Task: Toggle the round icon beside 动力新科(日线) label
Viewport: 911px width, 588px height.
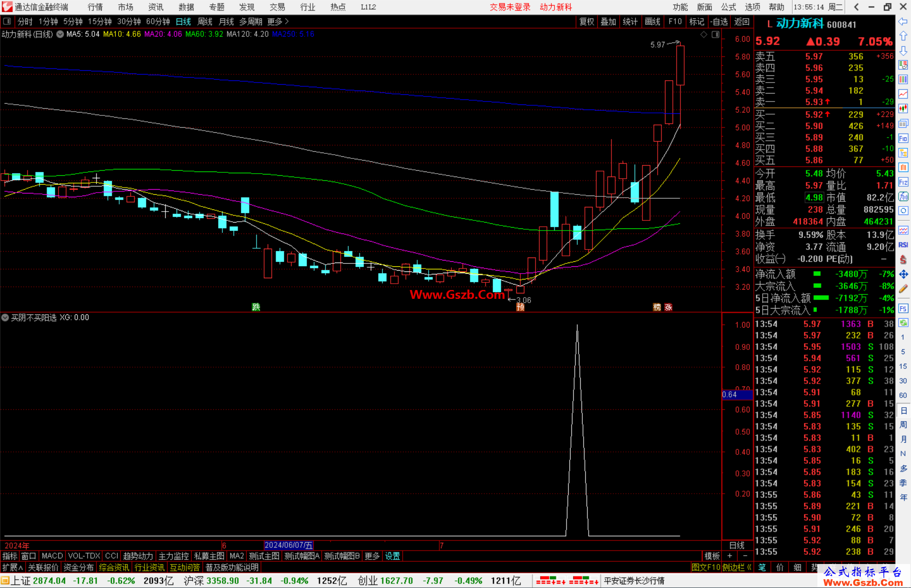Action: 60,34
